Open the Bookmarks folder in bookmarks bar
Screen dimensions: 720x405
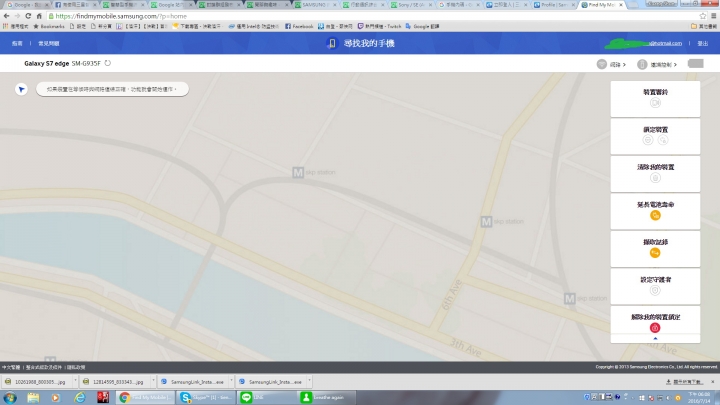pos(49,26)
